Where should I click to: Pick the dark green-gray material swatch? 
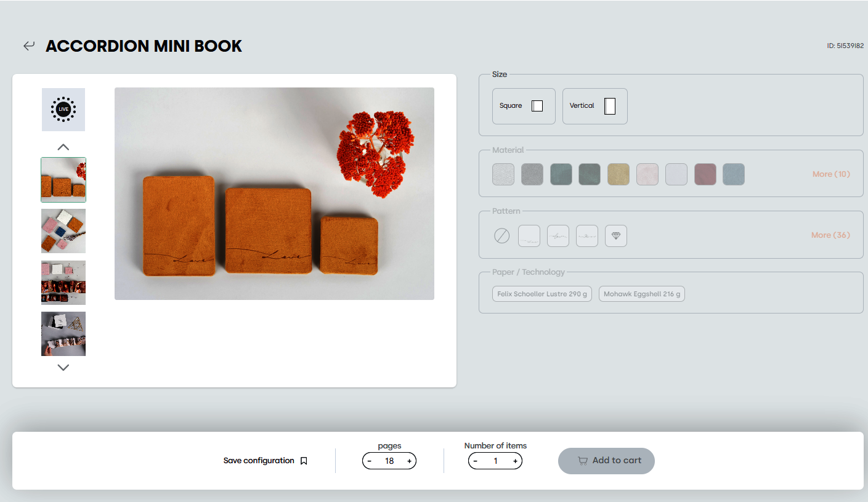[590, 174]
